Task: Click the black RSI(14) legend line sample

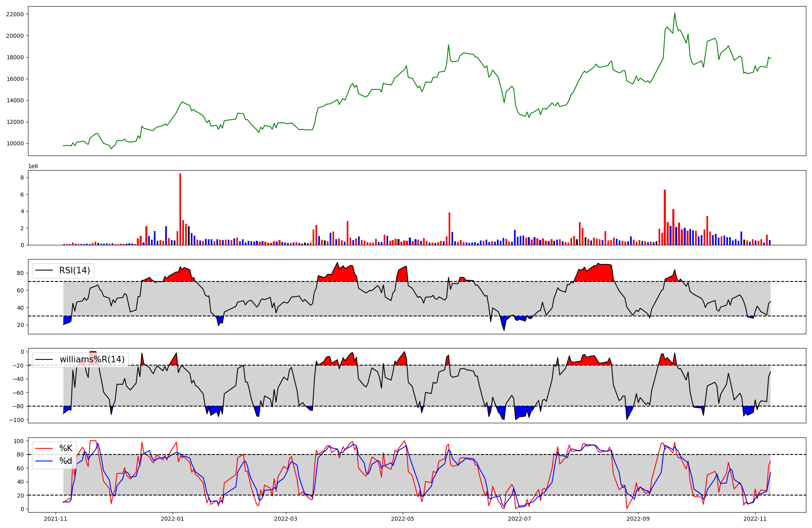Action: click(45, 270)
